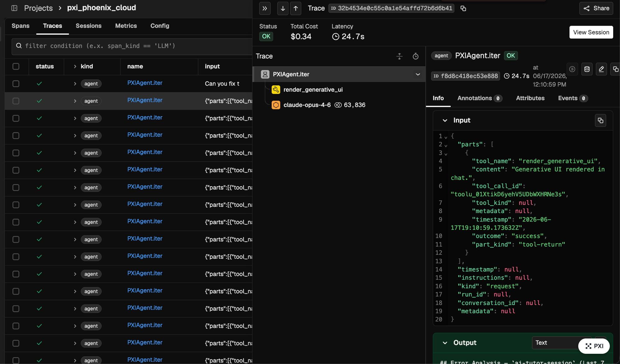Focus the filter condition input

coord(132,46)
